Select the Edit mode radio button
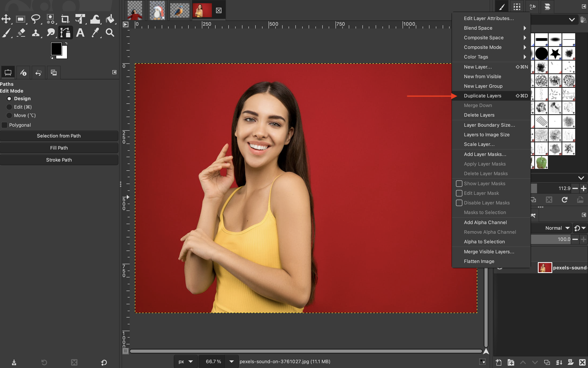This screenshot has width=588, height=368. 9,107
